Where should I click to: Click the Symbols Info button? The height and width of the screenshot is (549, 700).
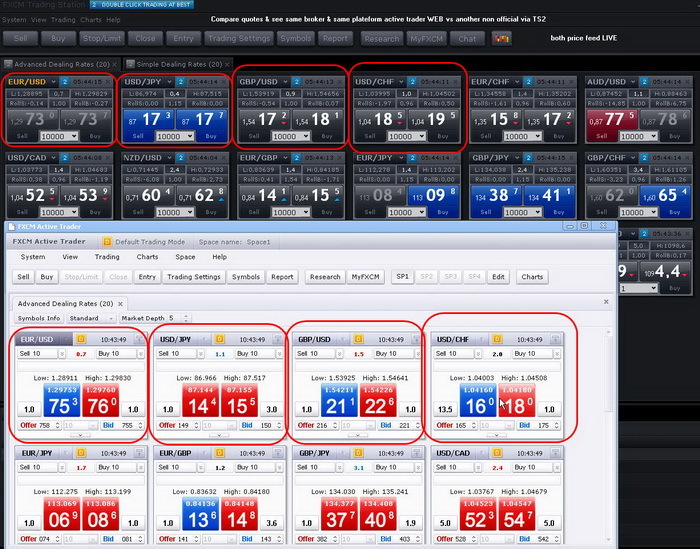pos(39,318)
